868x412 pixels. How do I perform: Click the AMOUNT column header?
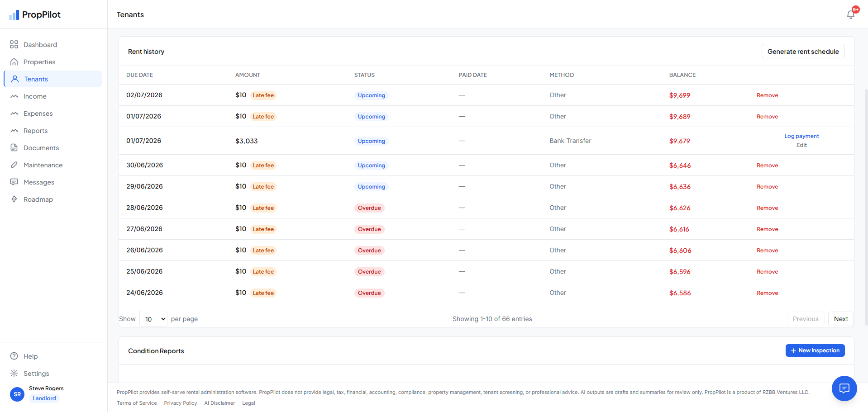tap(248, 75)
